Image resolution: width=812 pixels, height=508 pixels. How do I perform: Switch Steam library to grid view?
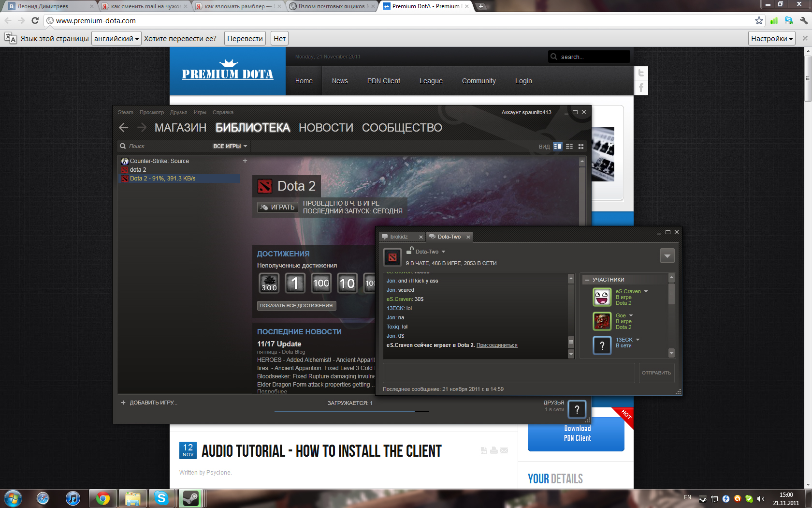click(x=581, y=146)
